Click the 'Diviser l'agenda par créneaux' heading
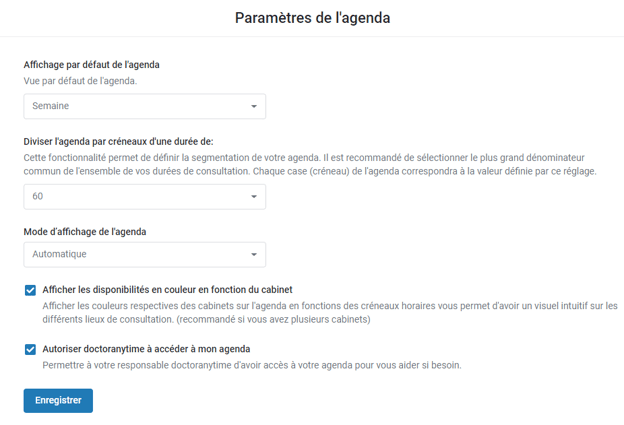 tap(118, 142)
